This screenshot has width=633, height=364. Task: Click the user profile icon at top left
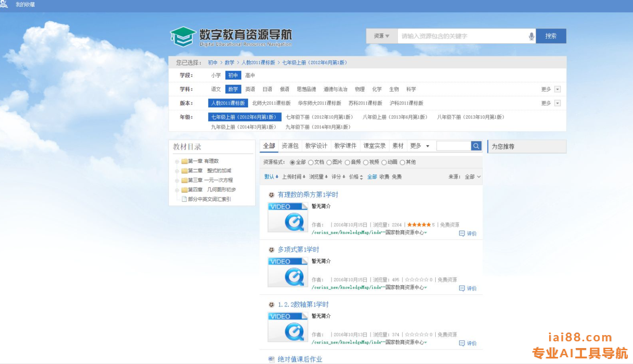point(4,4)
